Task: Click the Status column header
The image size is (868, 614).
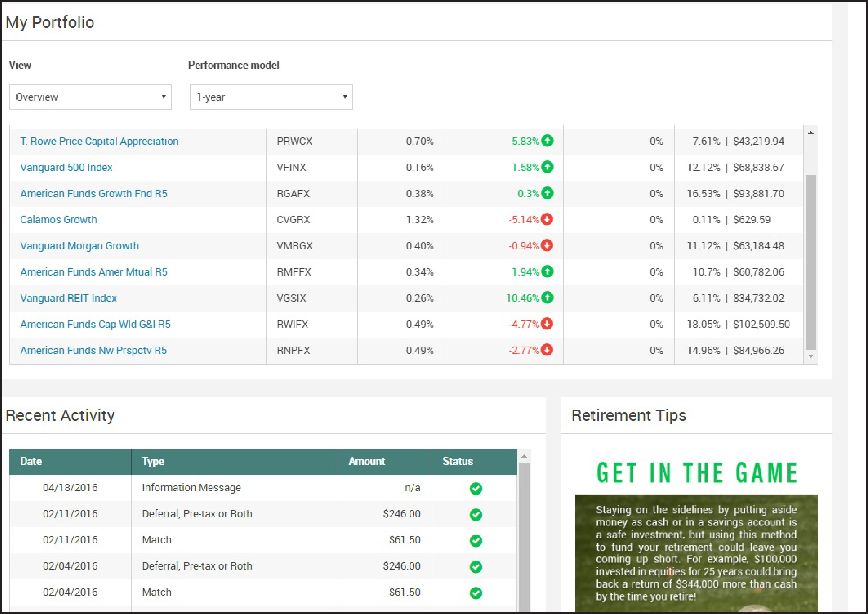Action: pos(474,462)
